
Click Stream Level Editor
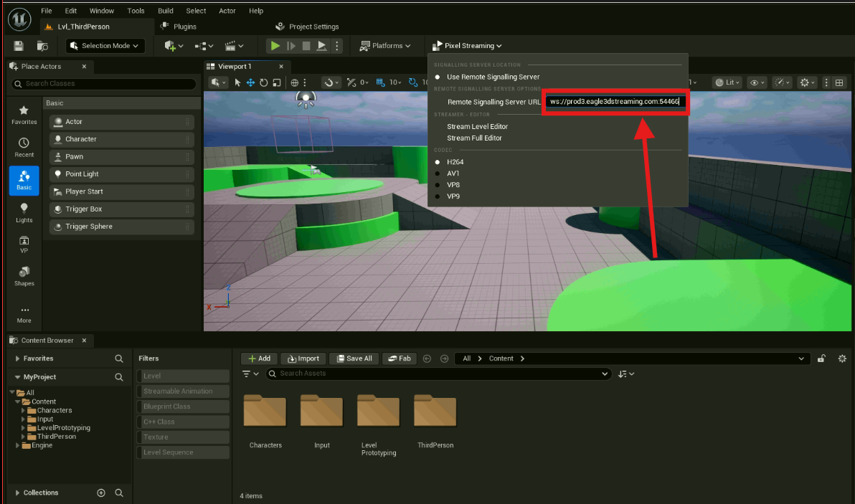point(477,126)
